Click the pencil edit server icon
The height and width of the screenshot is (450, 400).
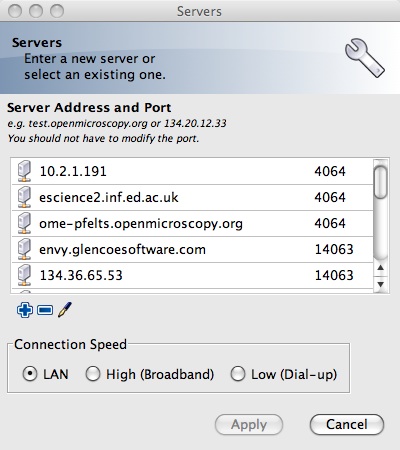coord(65,310)
